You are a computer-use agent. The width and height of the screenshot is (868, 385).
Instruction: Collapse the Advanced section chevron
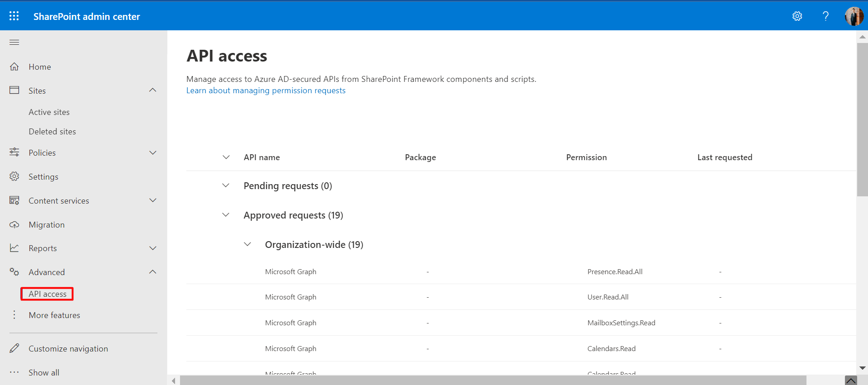point(153,272)
